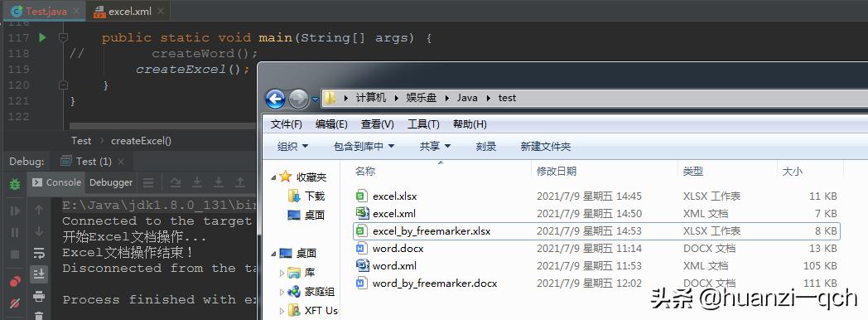
Task: Click the Step Into debugger icon
Action: pos(197,182)
